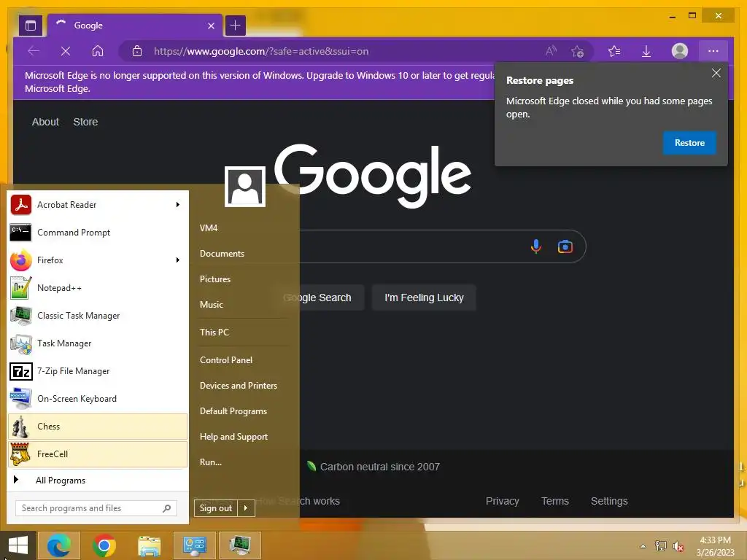Open Classic Task Manager from the Start menu
This screenshot has height=560, width=747.
98,315
